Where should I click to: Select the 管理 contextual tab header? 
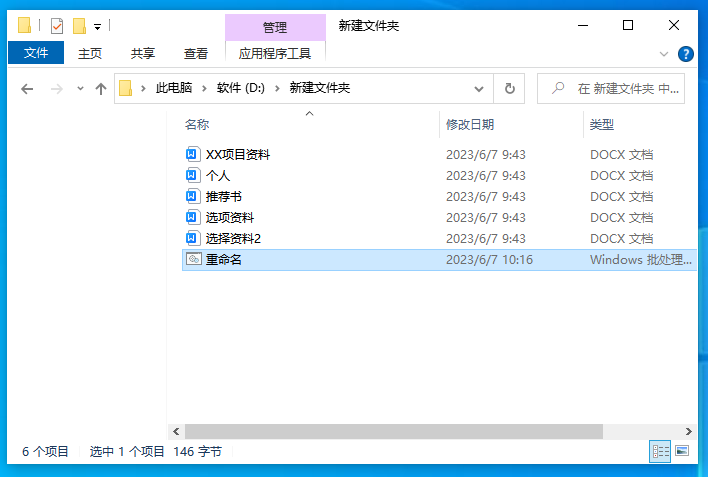pos(275,27)
